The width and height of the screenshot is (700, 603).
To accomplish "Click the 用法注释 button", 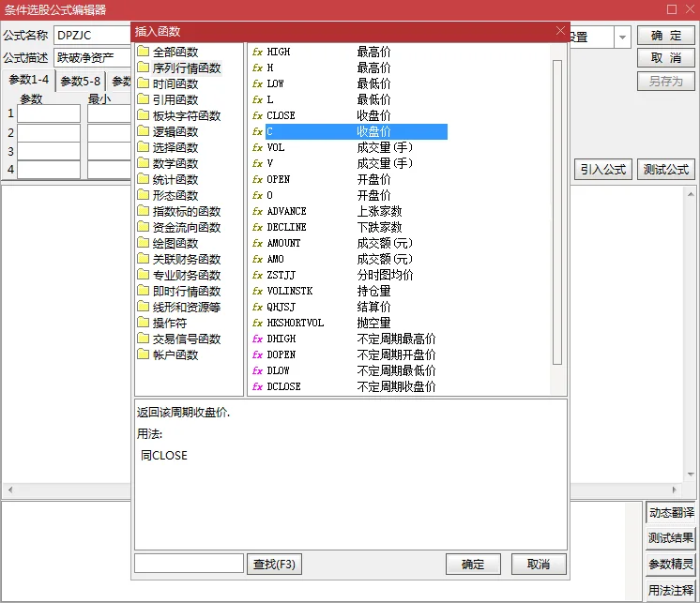I will pos(671,590).
